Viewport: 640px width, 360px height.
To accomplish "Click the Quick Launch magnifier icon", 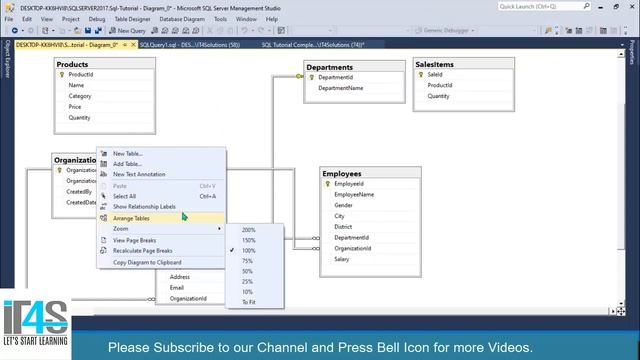I will [586, 6].
